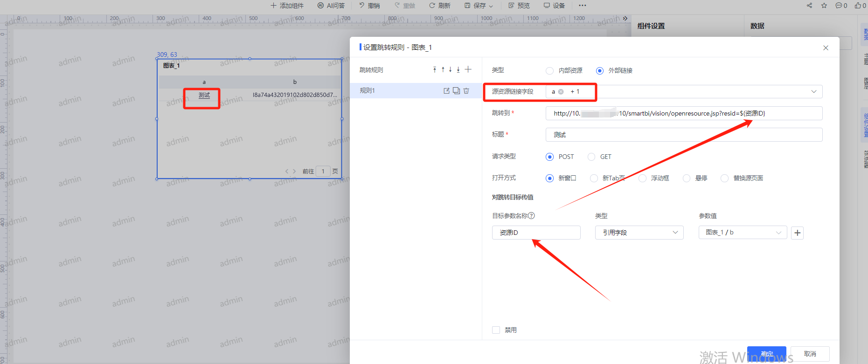Click the 标题 input containing 测试
Viewport: 868px width, 364px height.
(684, 135)
